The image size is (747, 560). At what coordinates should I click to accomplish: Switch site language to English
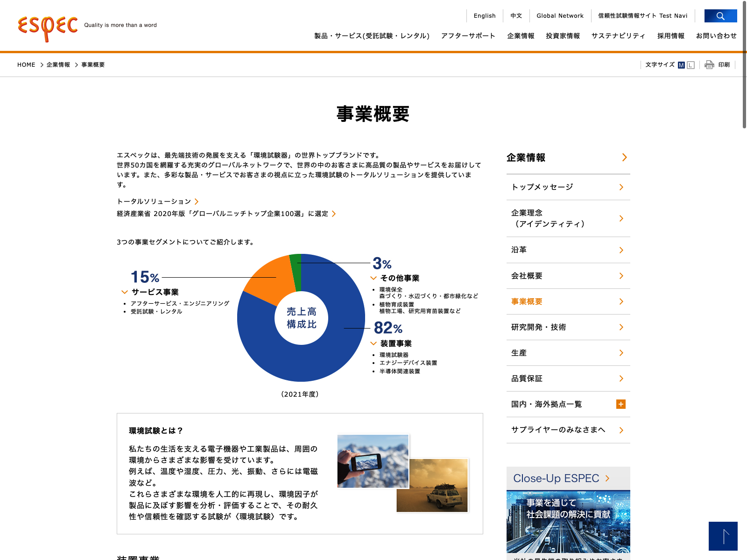point(484,16)
